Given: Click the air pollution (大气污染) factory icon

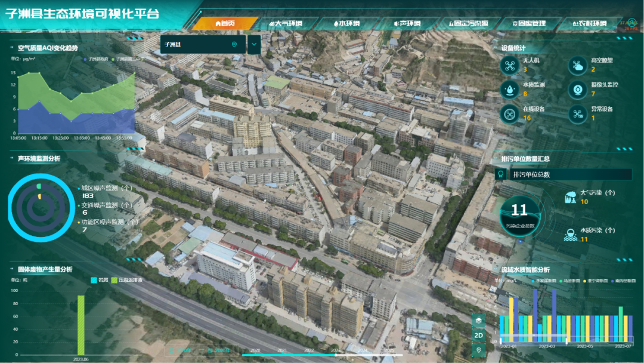Looking at the screenshot, I should [571, 198].
